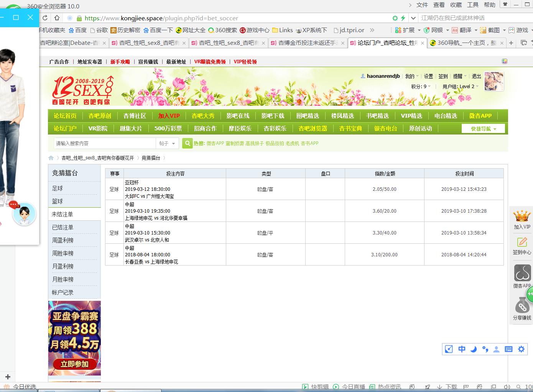
Task: Open the 签到中心 pencil icon
Action: (522, 242)
